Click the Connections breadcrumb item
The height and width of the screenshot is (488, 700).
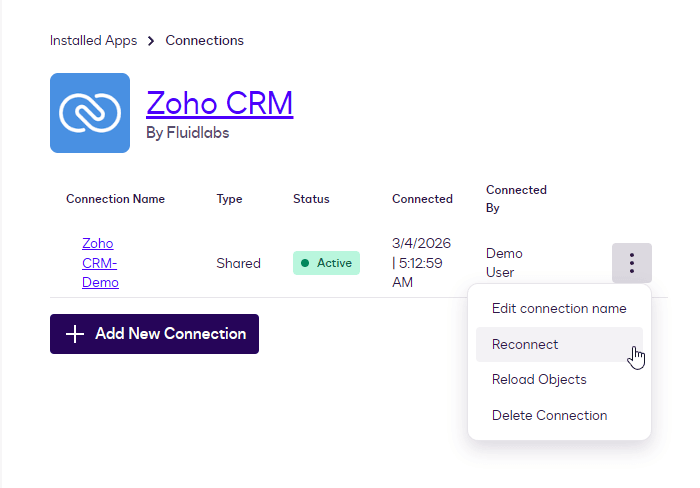click(204, 41)
